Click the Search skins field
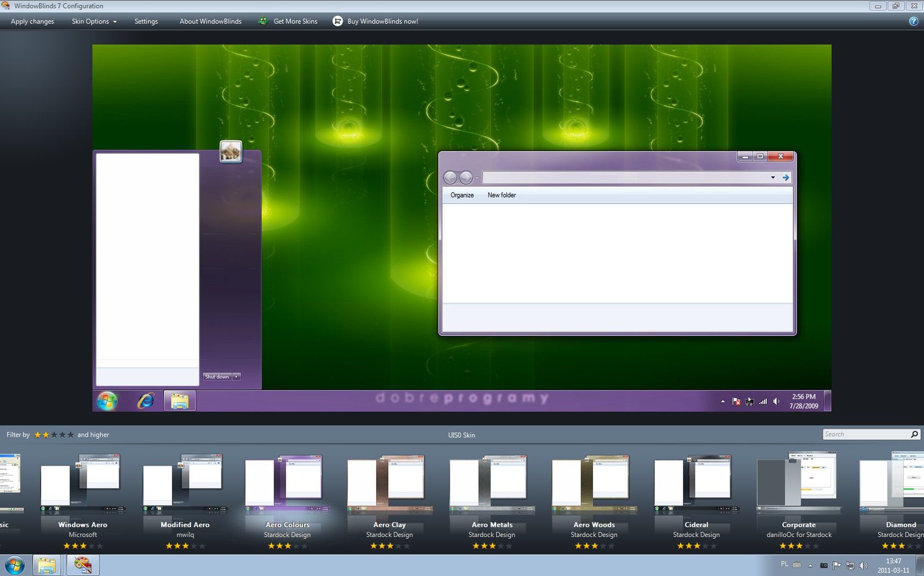Viewport: 924px width, 576px height. (866, 434)
